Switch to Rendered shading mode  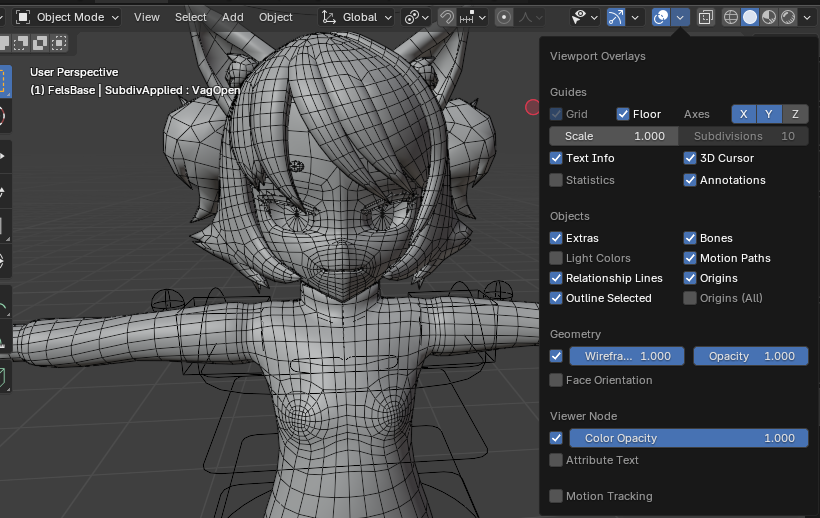[x=788, y=17]
